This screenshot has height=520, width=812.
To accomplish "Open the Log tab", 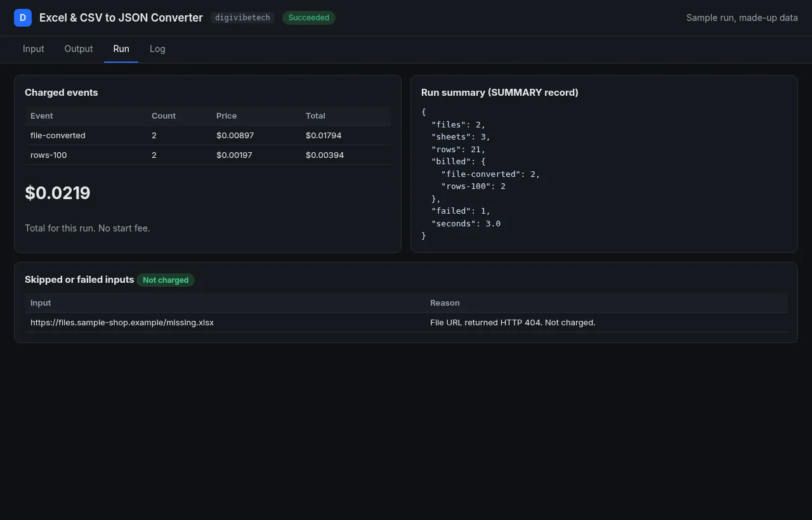I will point(157,49).
